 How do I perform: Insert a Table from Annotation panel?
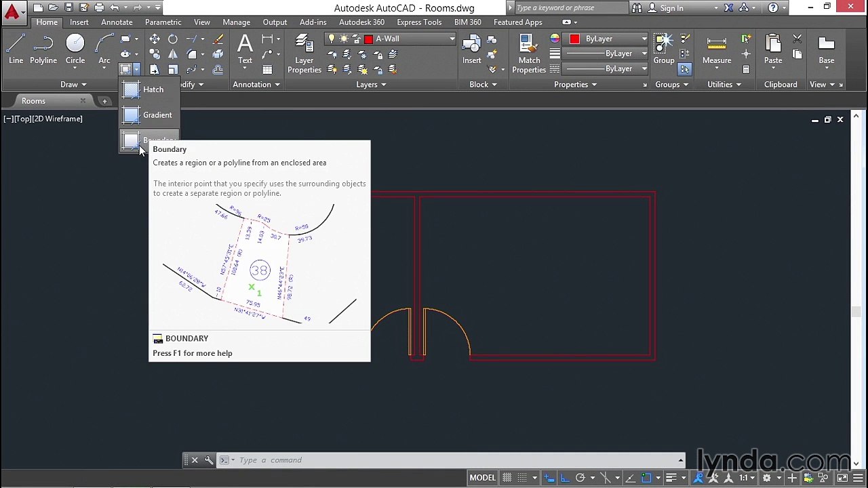[268, 70]
